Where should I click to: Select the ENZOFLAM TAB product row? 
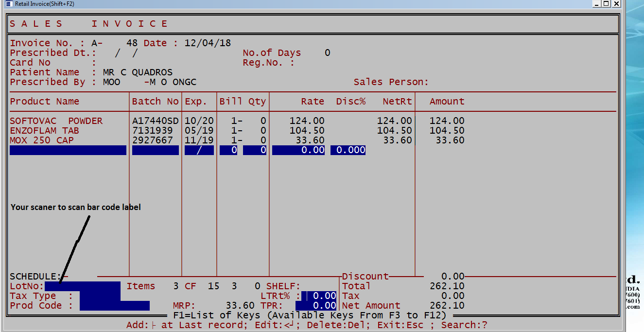[44, 131]
